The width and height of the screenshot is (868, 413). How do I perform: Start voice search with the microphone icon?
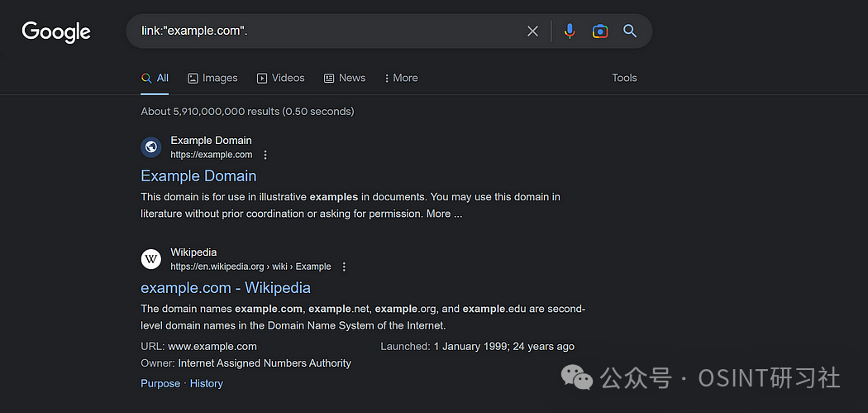click(570, 31)
